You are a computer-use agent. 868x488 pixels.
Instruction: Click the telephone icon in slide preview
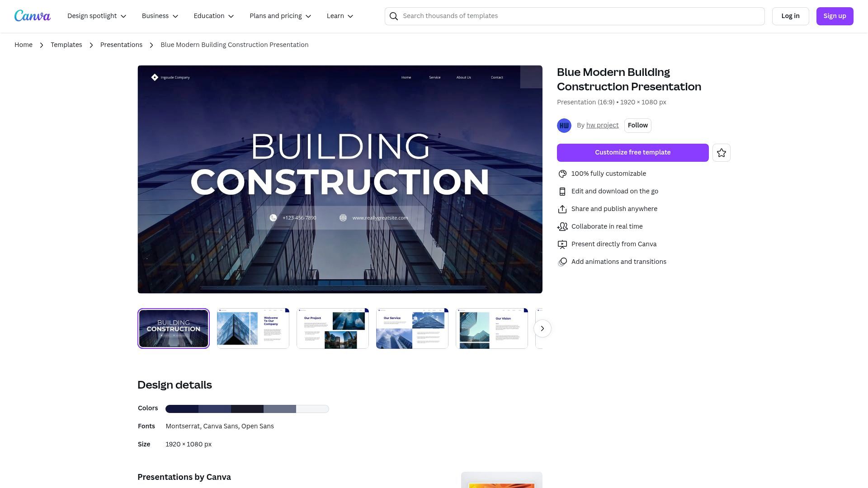[273, 218]
